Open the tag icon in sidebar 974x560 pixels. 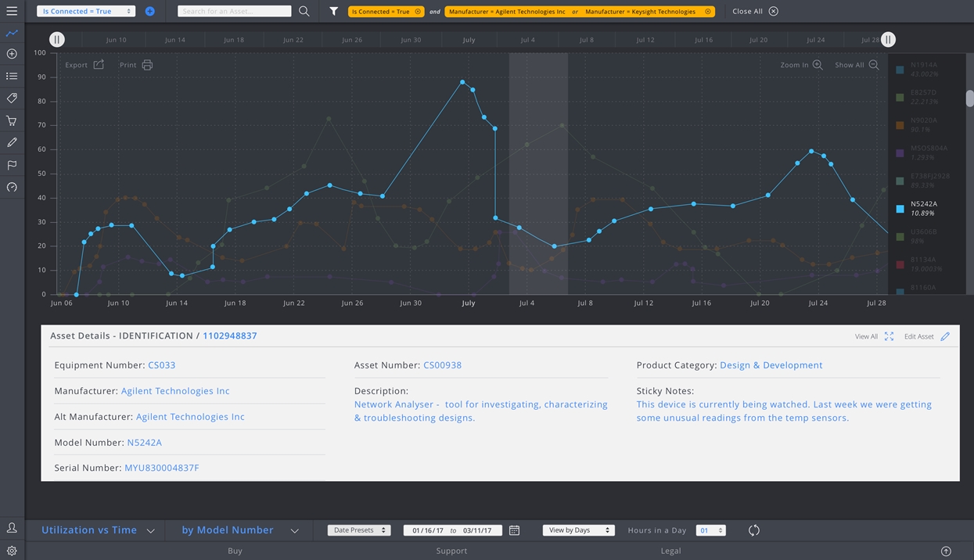12,99
